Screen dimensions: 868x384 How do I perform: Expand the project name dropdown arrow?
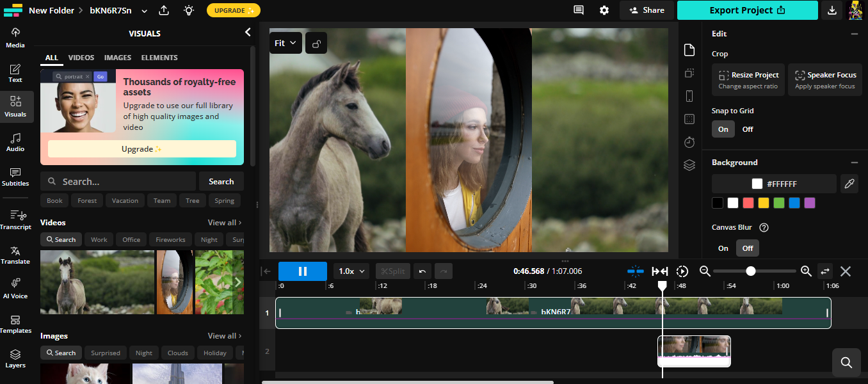coord(144,11)
